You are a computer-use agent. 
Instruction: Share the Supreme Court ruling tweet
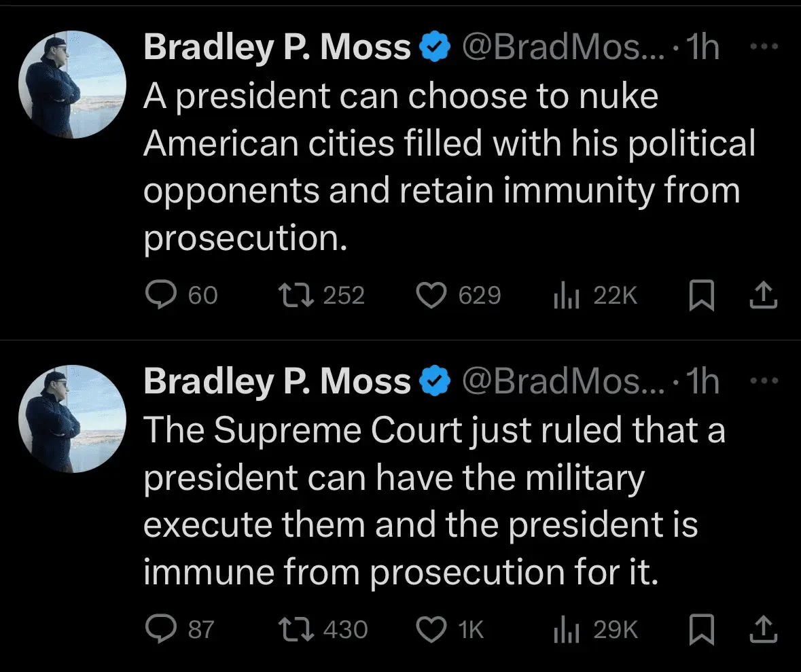762,629
